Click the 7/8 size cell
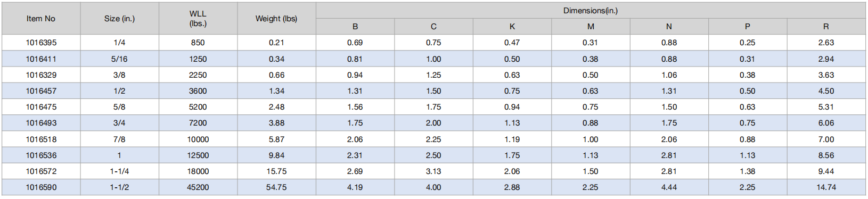 pyautogui.click(x=119, y=139)
